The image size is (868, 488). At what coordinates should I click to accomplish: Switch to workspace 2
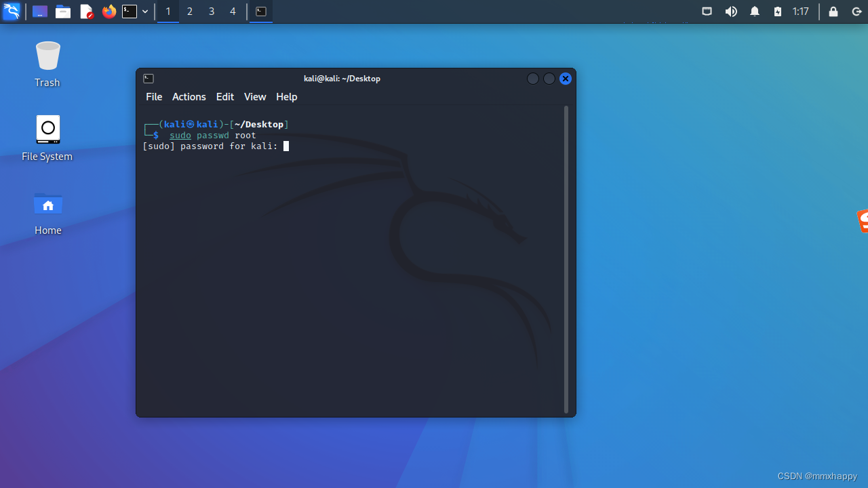pos(190,12)
